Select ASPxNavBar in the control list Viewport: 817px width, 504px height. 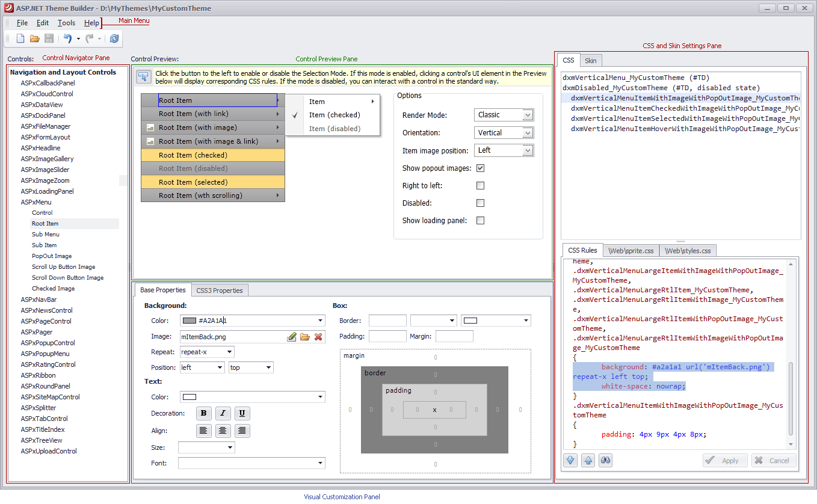[39, 300]
